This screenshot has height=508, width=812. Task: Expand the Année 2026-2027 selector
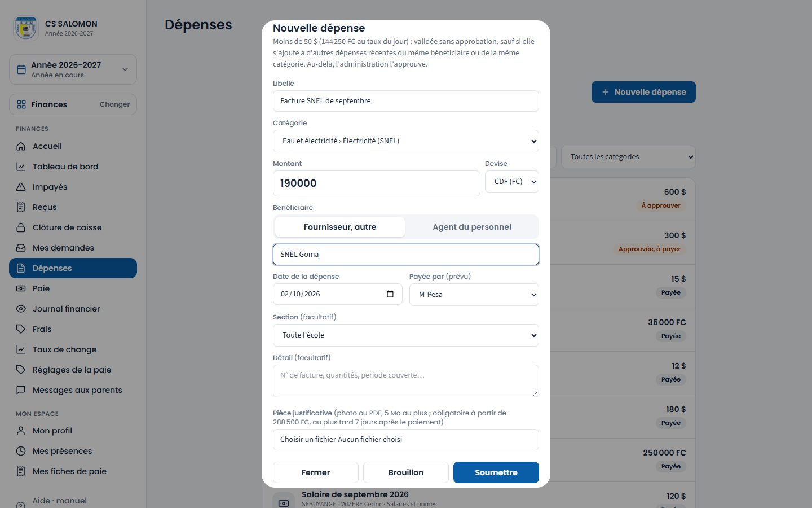73,69
